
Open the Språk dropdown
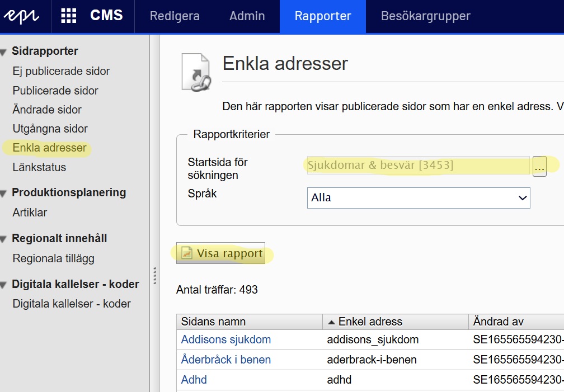click(x=418, y=198)
